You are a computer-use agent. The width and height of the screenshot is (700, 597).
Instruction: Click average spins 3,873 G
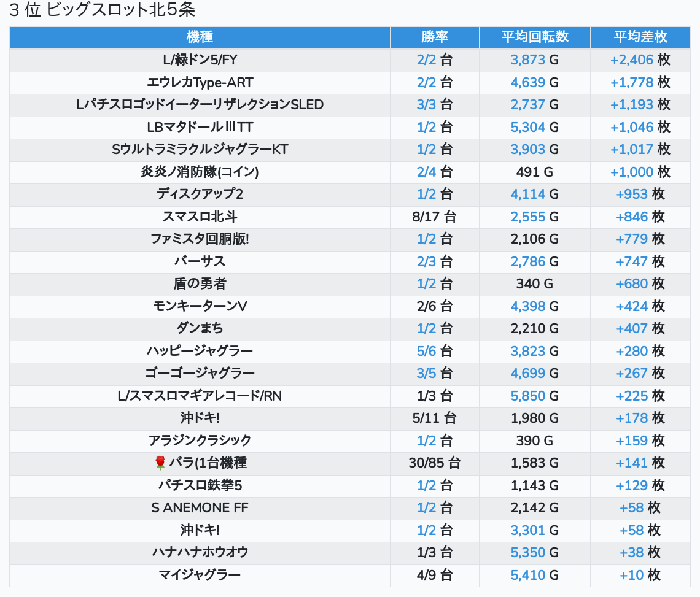[534, 60]
